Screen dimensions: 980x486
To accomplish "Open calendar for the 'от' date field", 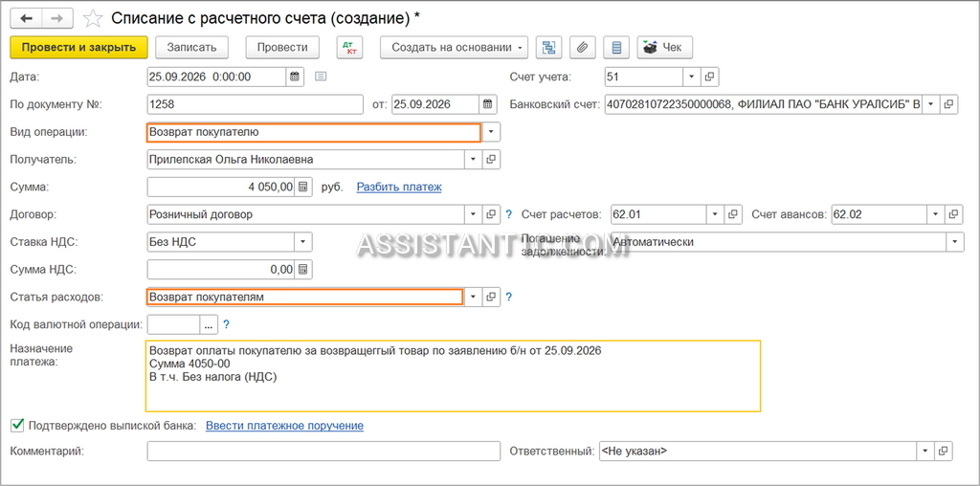I will pos(487,104).
